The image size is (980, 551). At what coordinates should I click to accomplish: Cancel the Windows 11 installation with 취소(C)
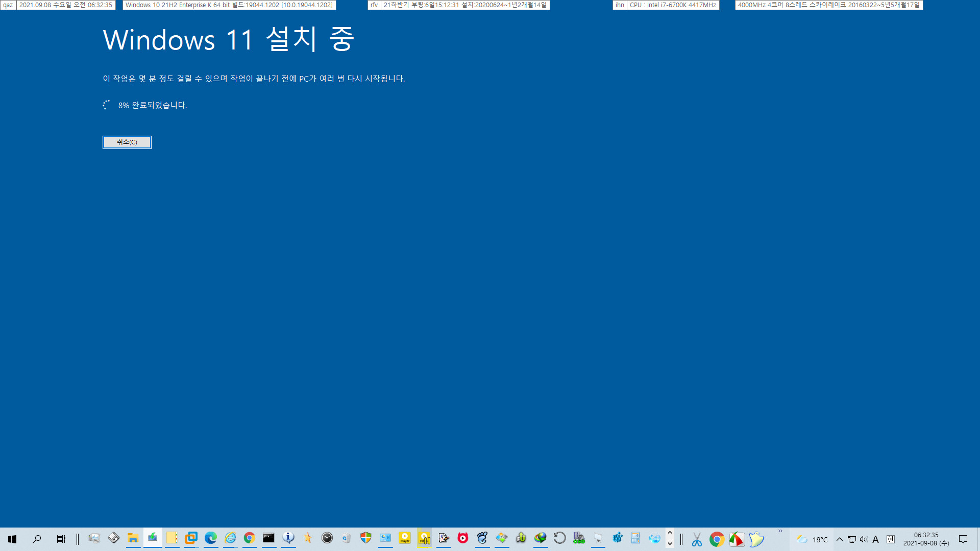[127, 142]
